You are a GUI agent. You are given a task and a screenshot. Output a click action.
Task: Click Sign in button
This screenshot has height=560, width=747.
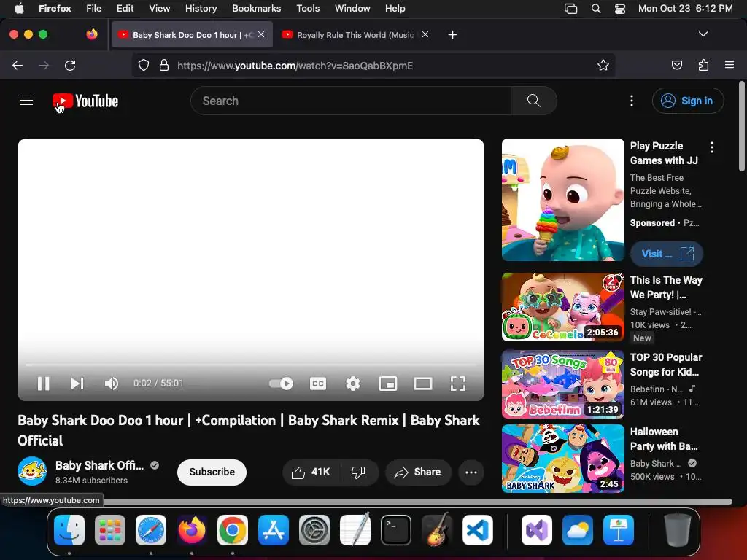click(688, 101)
